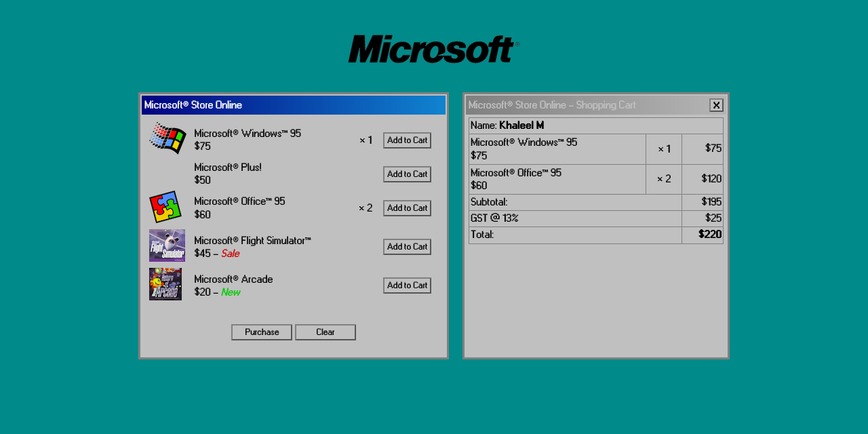The width and height of the screenshot is (868, 434).
Task: Click the Subtotal row in the cart
Action: 575,201
